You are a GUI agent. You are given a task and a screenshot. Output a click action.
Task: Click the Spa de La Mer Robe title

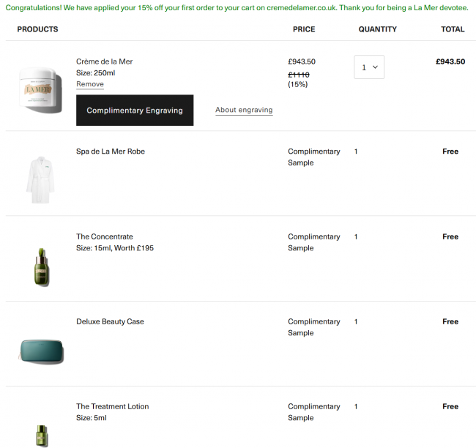pos(111,152)
